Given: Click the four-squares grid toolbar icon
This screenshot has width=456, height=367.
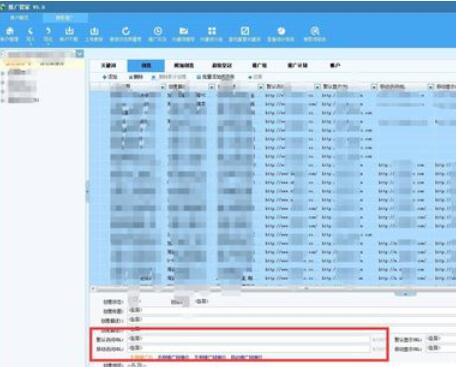Looking at the screenshot, I should coord(212,31).
